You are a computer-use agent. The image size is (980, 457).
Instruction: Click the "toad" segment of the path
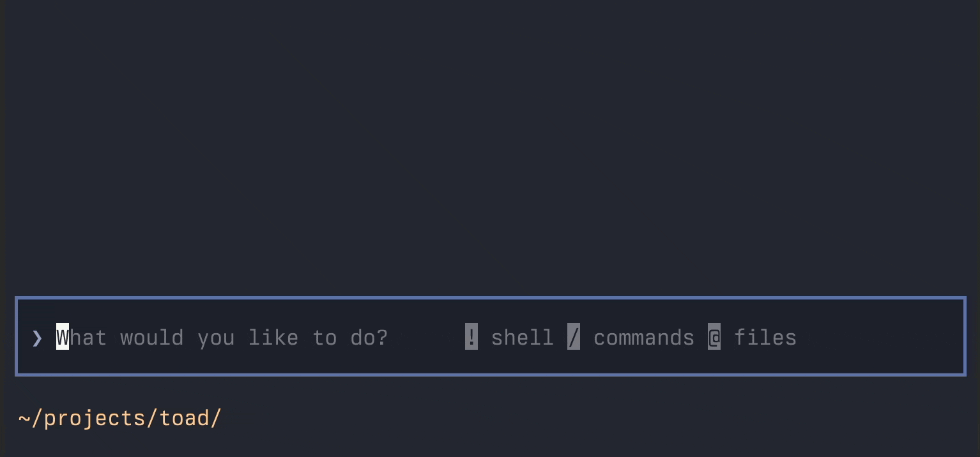pos(184,418)
